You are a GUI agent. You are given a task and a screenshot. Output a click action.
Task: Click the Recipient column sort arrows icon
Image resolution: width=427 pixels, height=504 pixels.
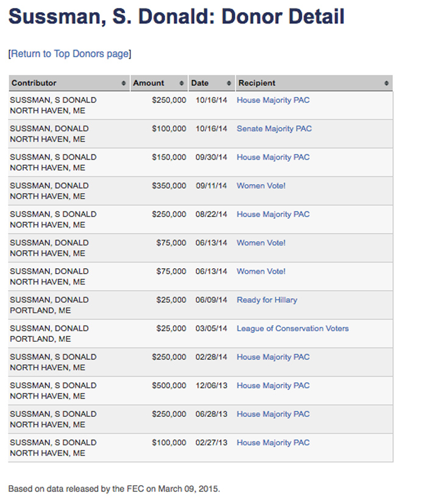[x=386, y=83]
